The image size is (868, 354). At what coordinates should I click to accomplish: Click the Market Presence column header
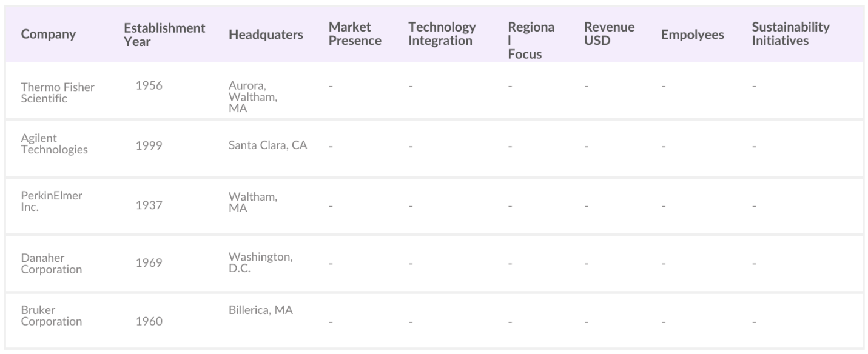point(355,35)
